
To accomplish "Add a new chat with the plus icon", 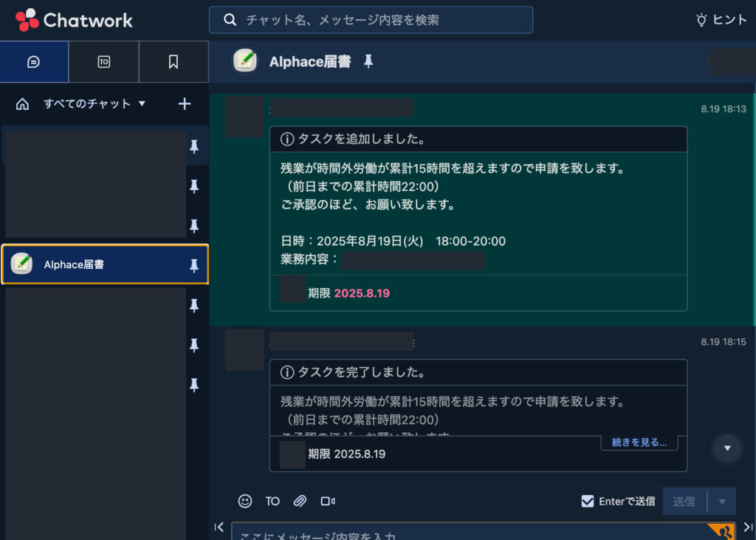I will [x=185, y=103].
